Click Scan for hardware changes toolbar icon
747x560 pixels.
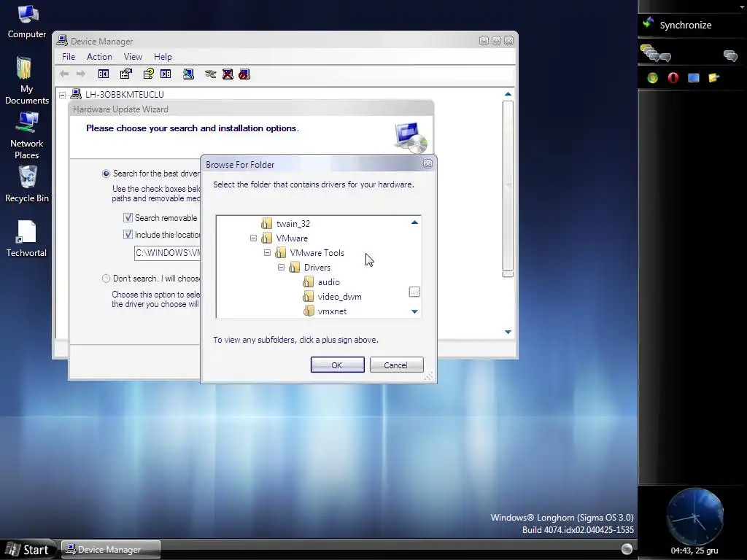click(189, 74)
